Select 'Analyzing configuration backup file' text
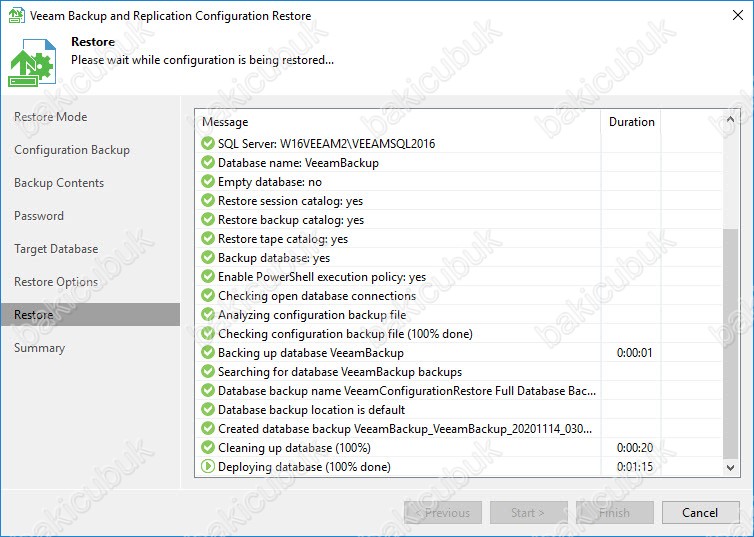754x537 pixels. pos(312,315)
